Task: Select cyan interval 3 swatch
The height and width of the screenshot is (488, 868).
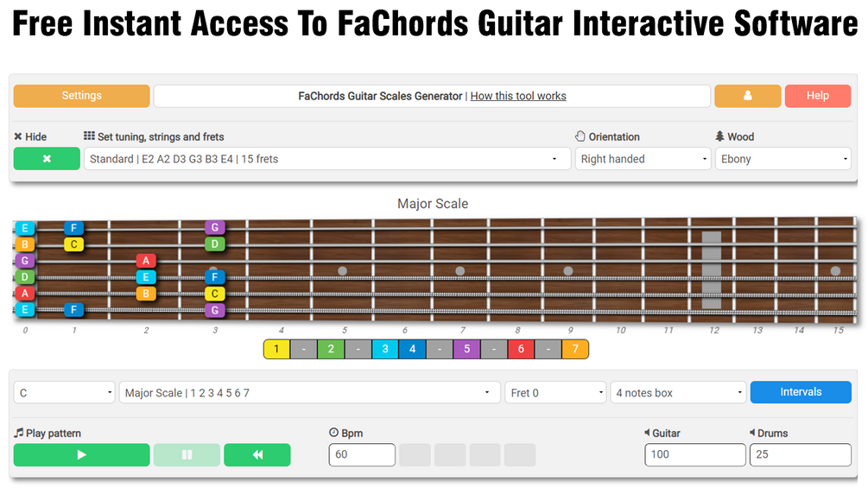Action: pos(385,349)
